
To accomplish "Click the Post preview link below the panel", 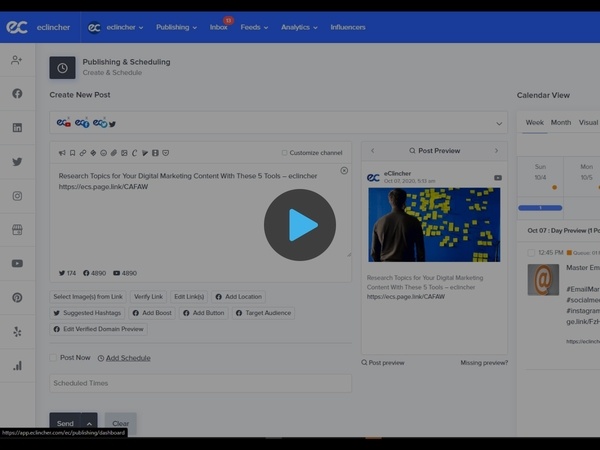I will (x=383, y=362).
